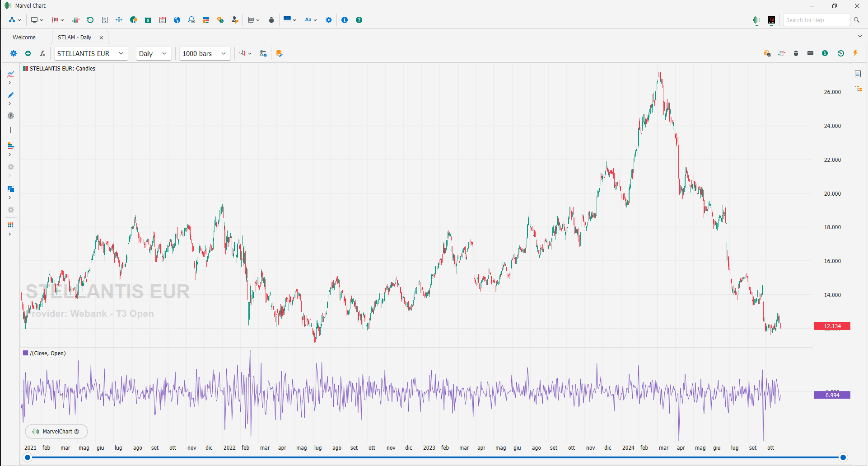Expand the tab list chevron at right
The width and height of the screenshot is (868, 466).
click(x=859, y=37)
